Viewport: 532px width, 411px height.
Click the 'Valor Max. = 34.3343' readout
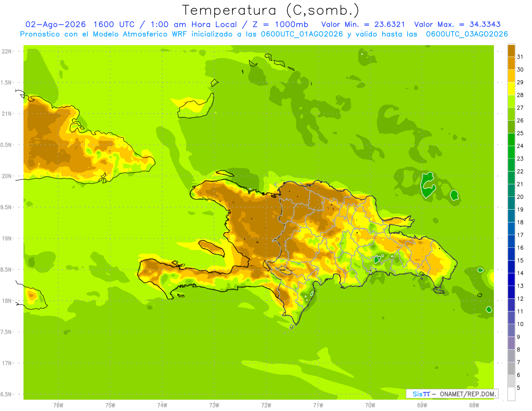coord(457,24)
